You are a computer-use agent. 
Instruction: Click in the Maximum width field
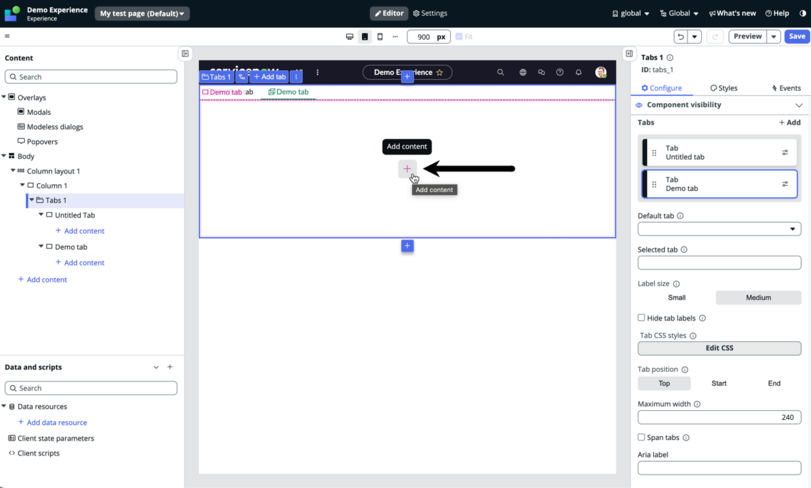point(719,417)
